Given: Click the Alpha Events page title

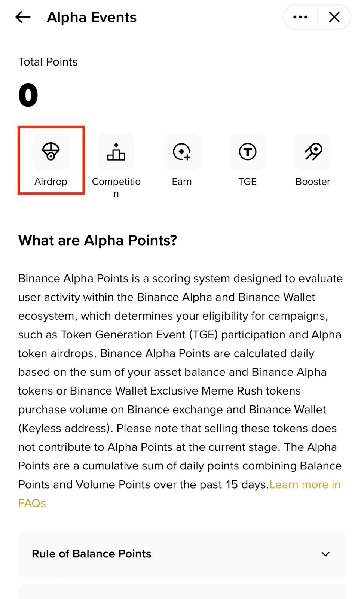Looking at the screenshot, I should click(92, 17).
